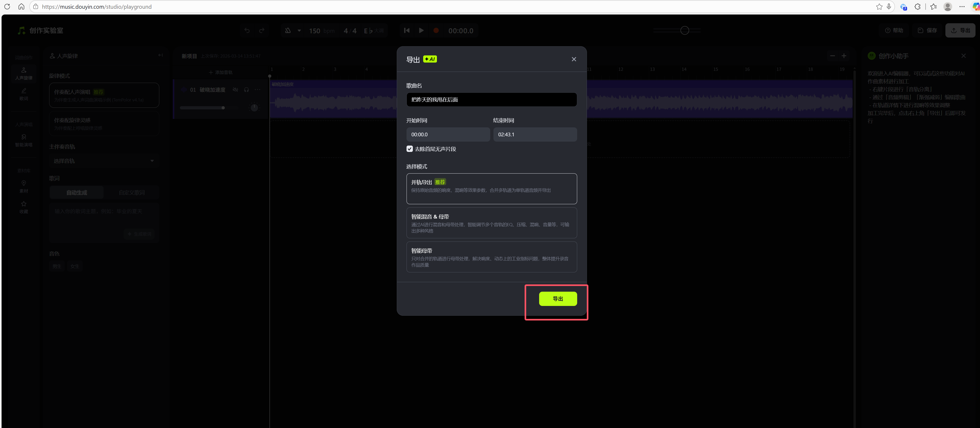Toggle 去除首尾无声片段 checkbox

pyautogui.click(x=409, y=149)
